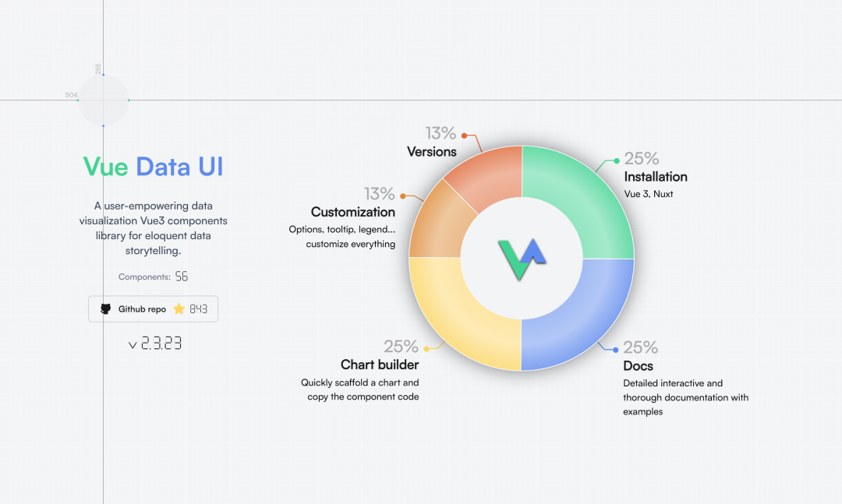The image size is (842, 504).
Task: Click the Vue Data UI logo in donut center
Action: coord(522,259)
